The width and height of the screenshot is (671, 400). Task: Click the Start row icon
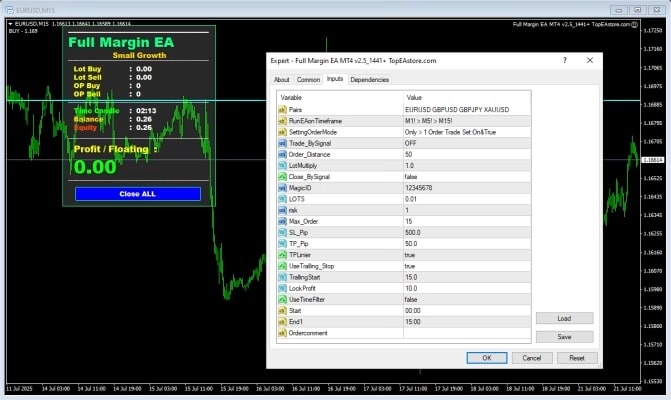point(282,311)
